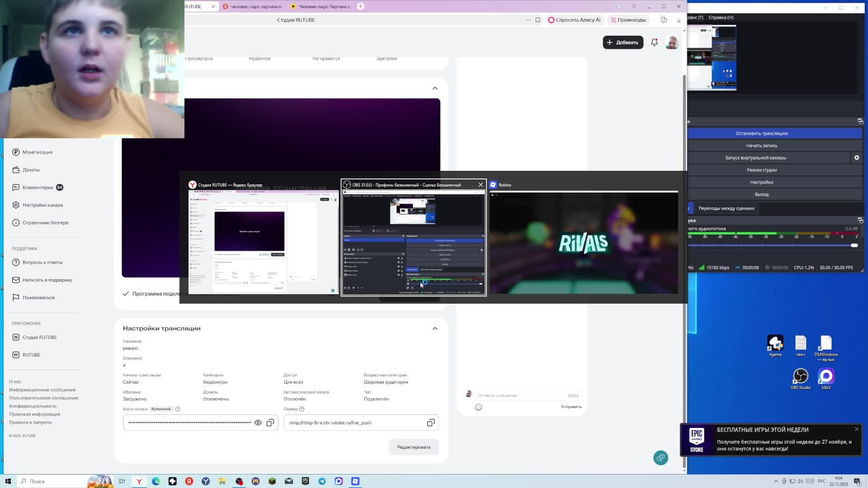This screenshot has width=868, height=488.
Task: Reveal stream key with eye icon
Action: point(258,422)
